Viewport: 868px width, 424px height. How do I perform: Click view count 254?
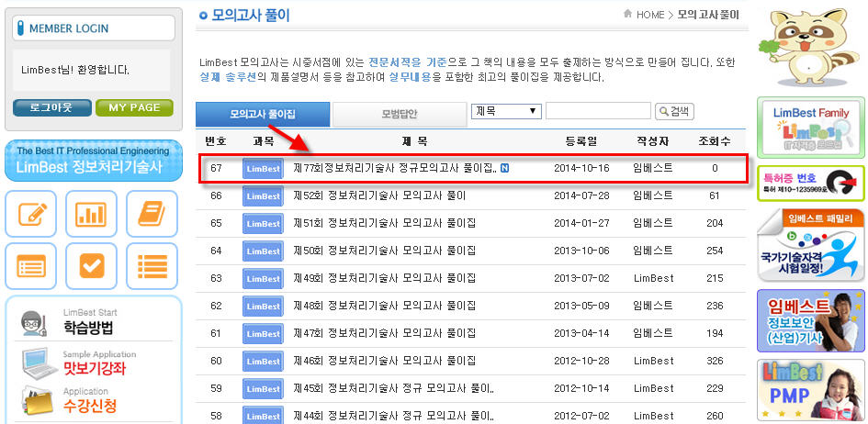tap(715, 251)
